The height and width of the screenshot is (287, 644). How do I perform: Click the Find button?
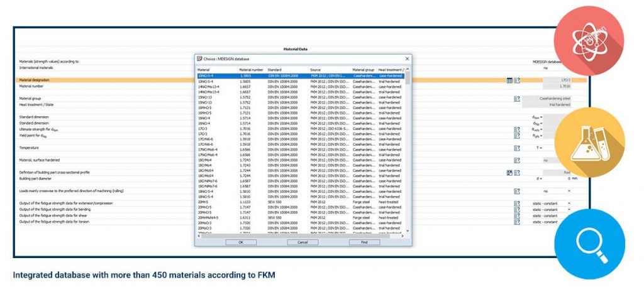[364, 242]
